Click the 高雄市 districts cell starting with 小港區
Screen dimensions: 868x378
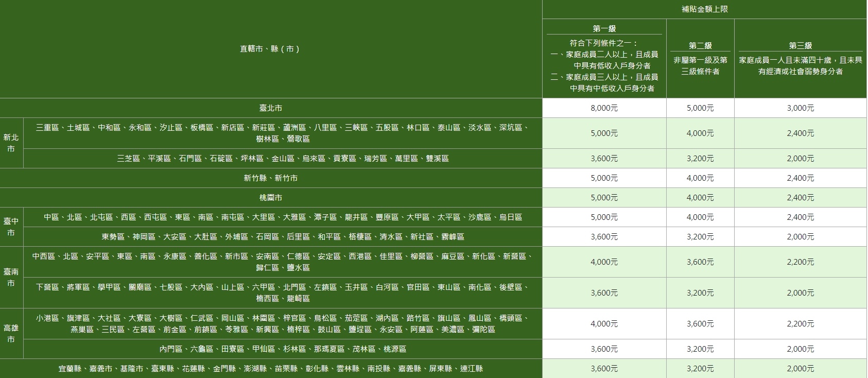tap(283, 323)
